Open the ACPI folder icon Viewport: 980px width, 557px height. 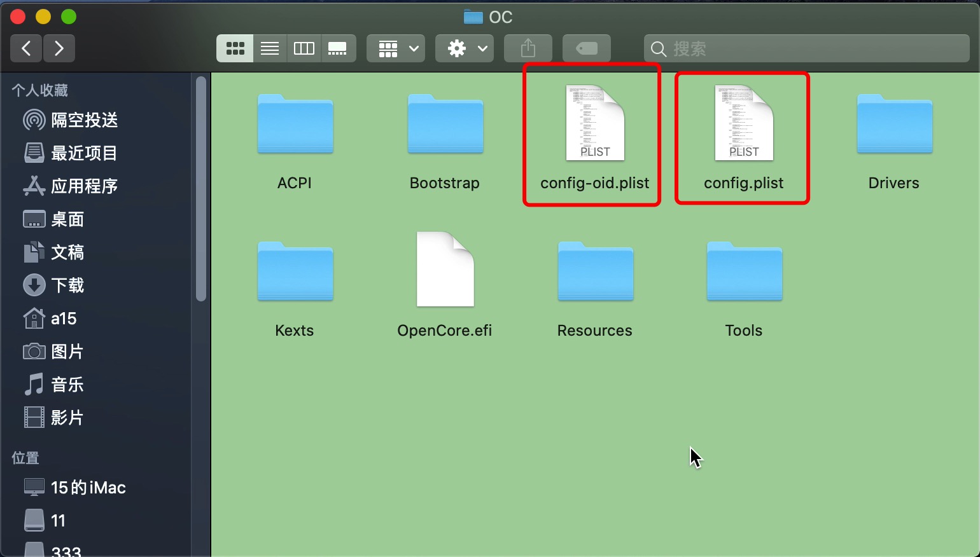pos(295,124)
